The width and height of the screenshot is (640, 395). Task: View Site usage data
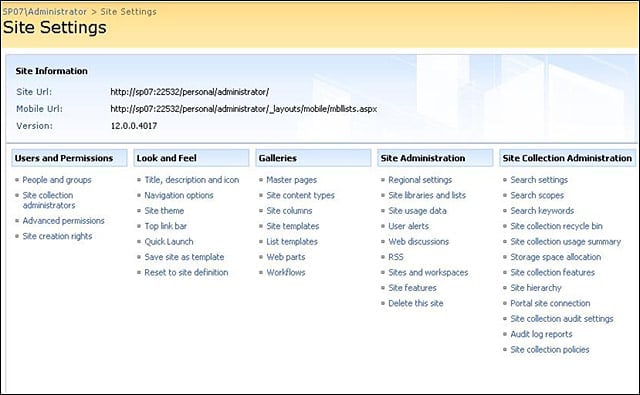point(417,211)
